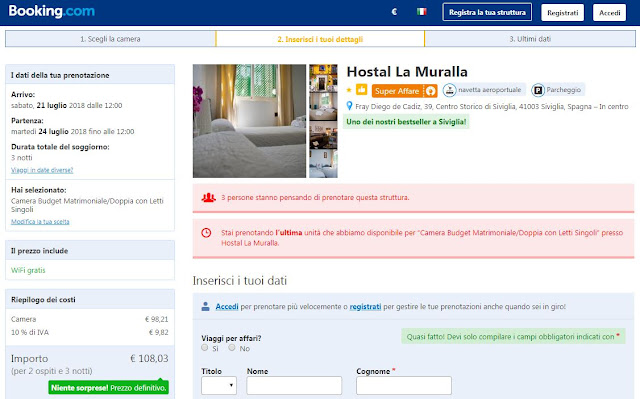Click the yellow star rating icon
This screenshot has height=399, width=640.
point(349,90)
